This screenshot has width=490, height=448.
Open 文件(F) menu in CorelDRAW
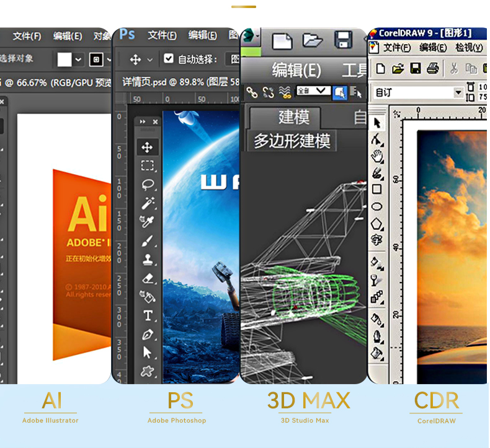pos(397,48)
